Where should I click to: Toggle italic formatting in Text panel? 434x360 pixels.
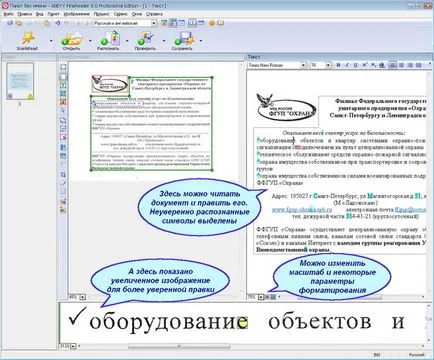347,65
